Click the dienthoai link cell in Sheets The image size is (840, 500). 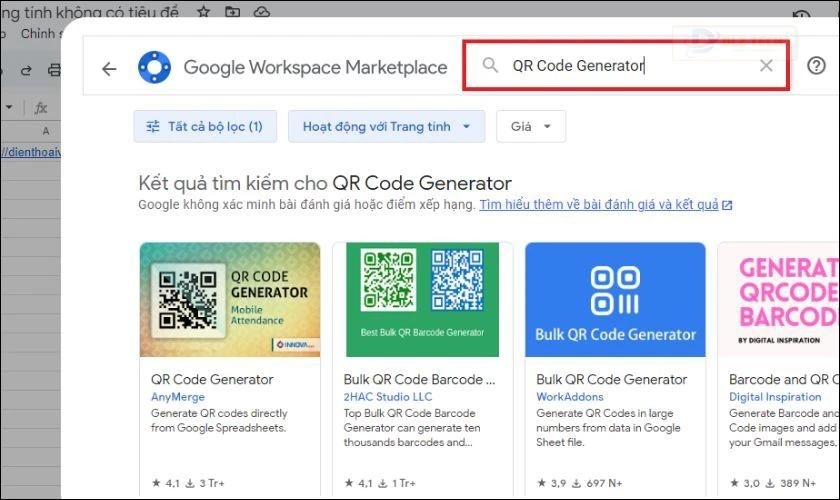(31, 152)
